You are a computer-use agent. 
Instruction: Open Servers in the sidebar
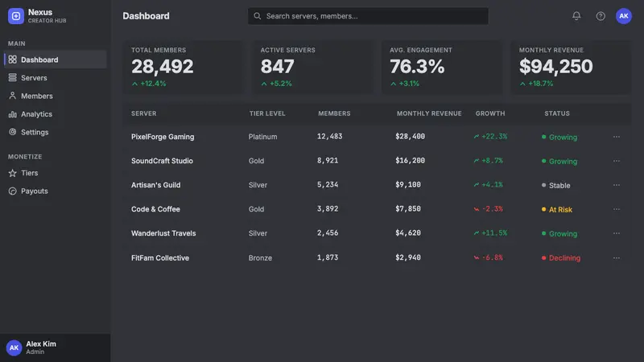(56, 77)
